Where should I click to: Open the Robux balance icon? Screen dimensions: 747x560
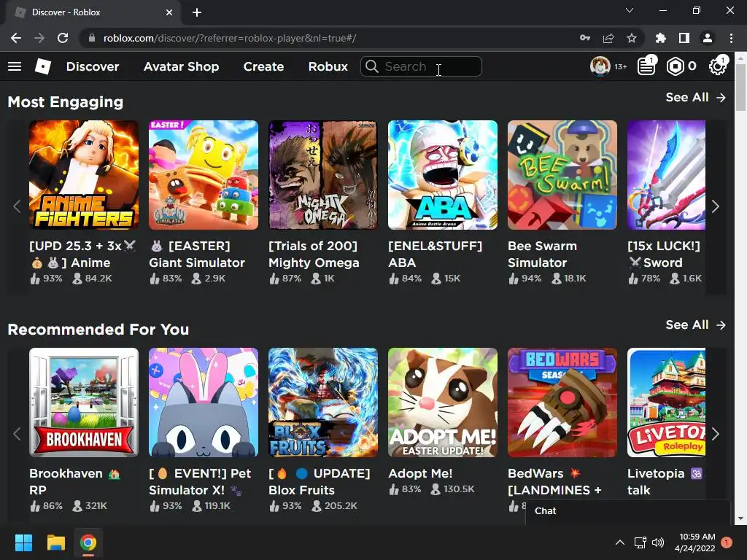[675, 66]
